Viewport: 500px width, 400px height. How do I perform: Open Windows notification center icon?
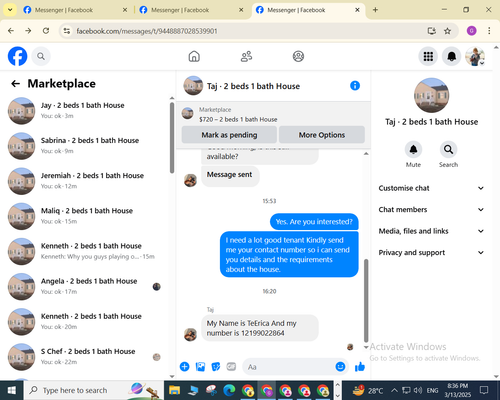pyautogui.click(x=484, y=390)
